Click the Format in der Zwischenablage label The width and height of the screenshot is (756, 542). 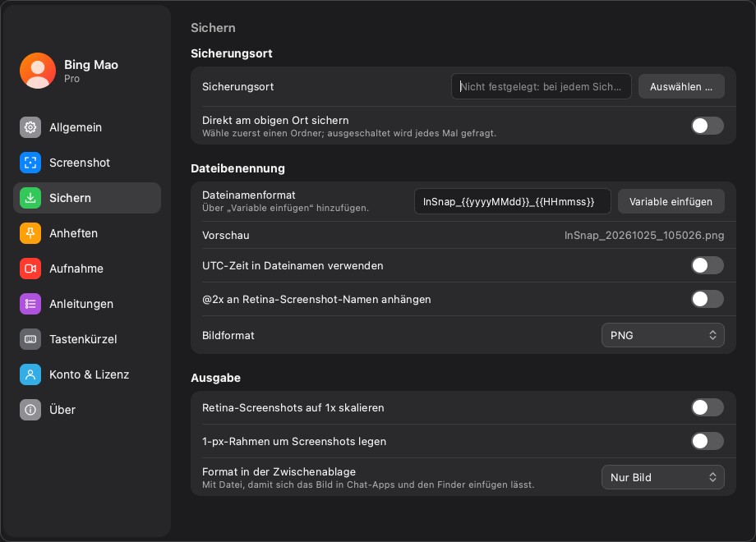[x=279, y=471]
